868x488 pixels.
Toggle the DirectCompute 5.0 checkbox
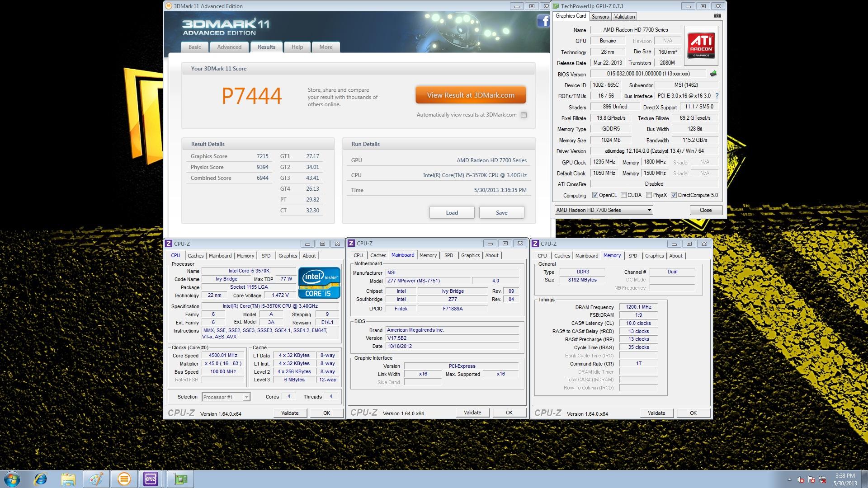[x=674, y=195]
